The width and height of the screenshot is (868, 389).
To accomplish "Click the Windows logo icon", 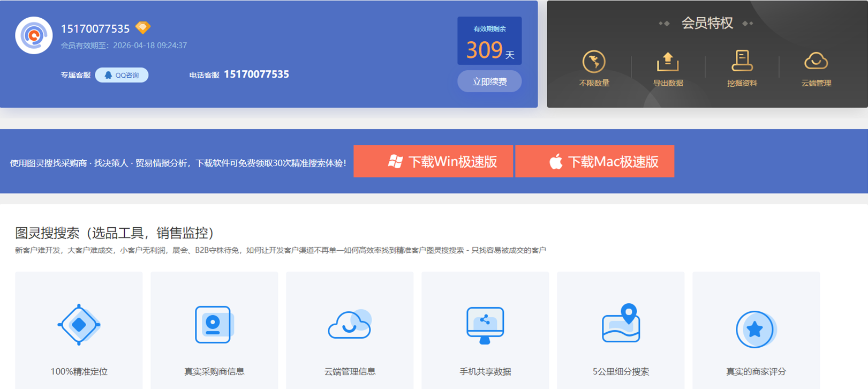I will pyautogui.click(x=395, y=161).
